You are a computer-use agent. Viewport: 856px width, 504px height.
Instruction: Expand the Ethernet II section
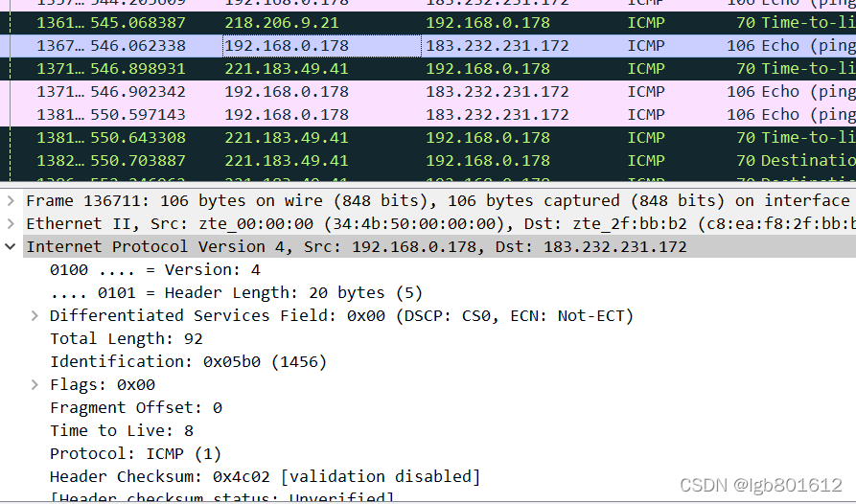click(11, 223)
